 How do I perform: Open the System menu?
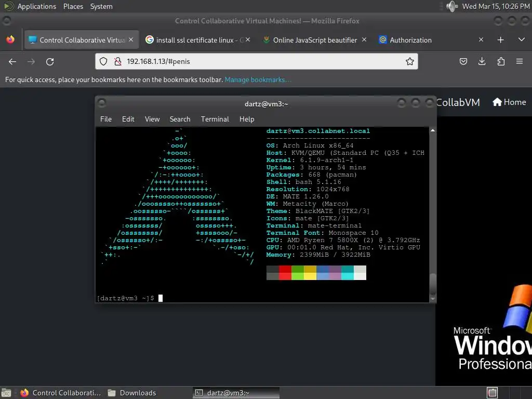click(x=101, y=6)
